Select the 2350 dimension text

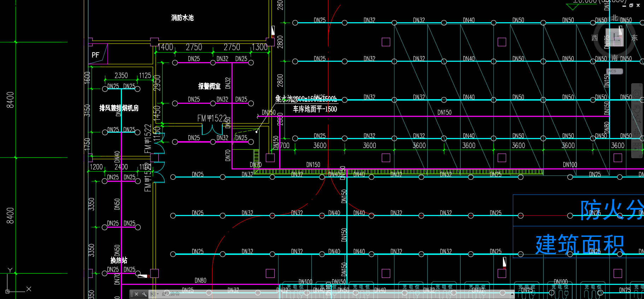[x=121, y=76]
